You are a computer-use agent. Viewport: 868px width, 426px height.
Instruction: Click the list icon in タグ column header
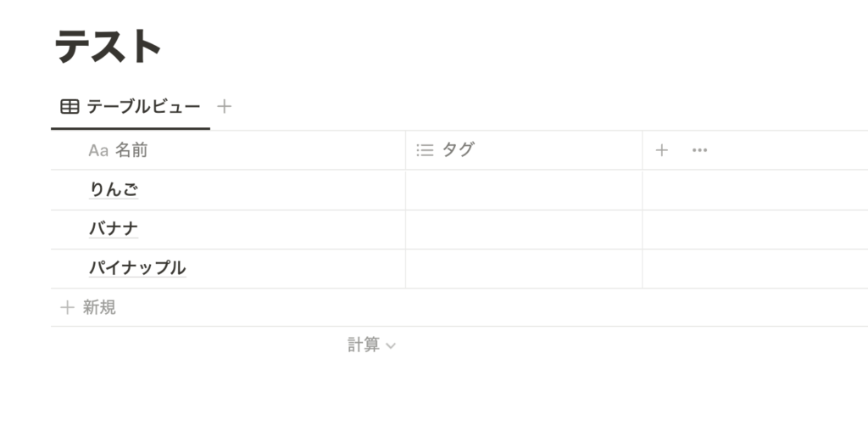pyautogui.click(x=426, y=150)
